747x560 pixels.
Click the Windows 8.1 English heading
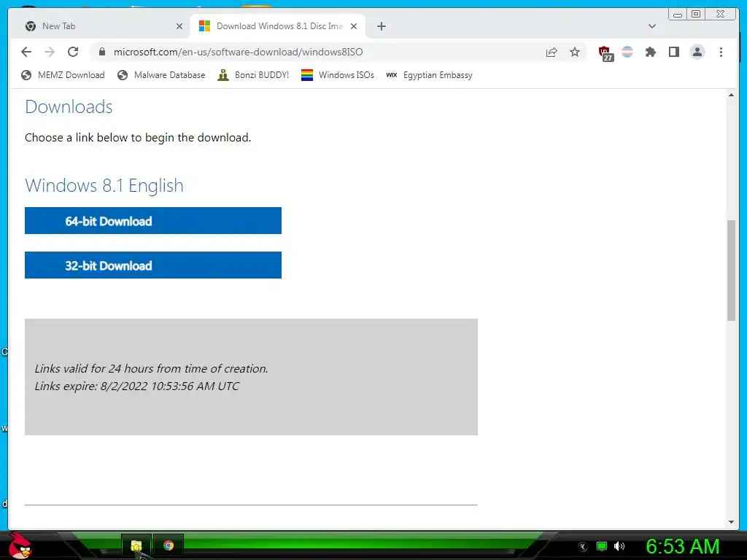tap(104, 185)
